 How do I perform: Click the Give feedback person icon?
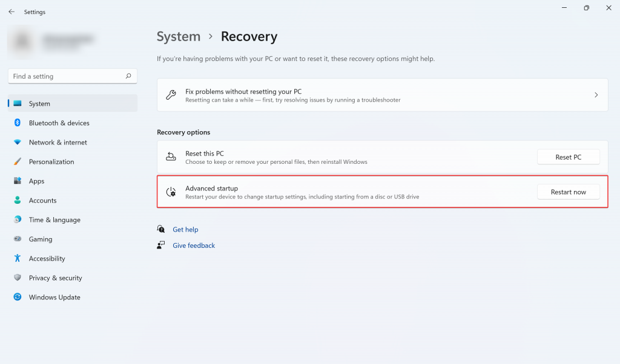pos(161,245)
